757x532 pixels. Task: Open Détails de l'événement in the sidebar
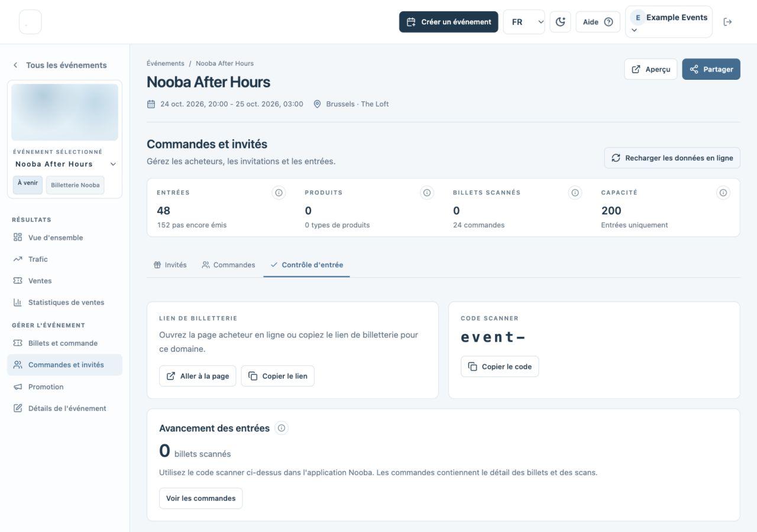(x=64, y=408)
